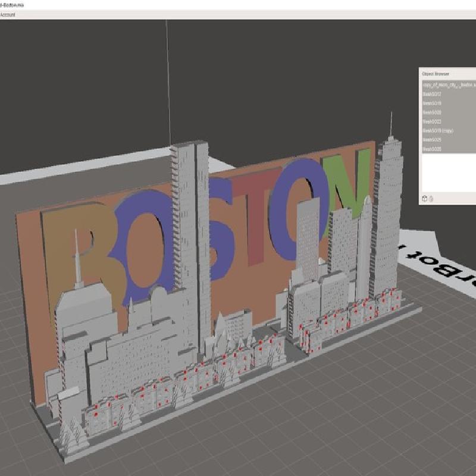
Task: Select the MeshSO25 object row
Action: coord(449,140)
